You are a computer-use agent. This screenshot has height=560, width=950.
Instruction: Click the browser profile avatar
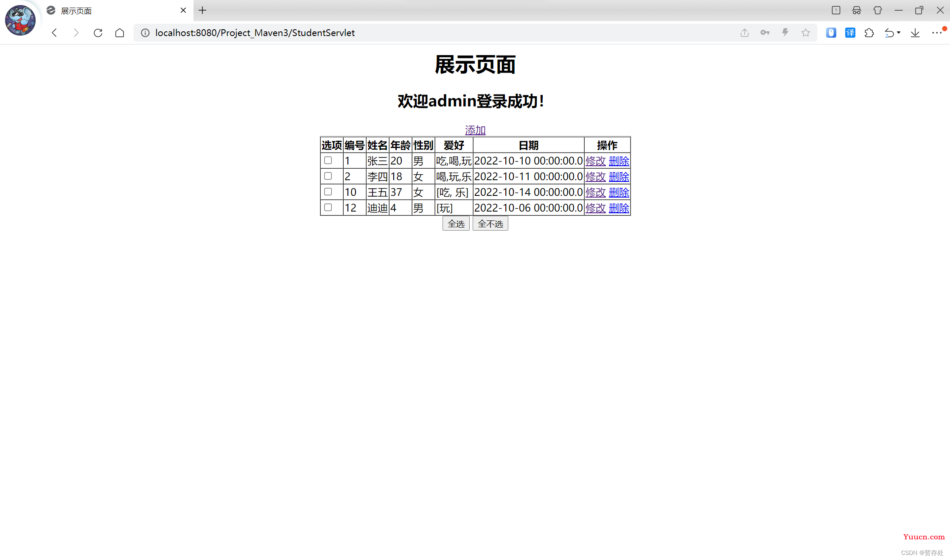pyautogui.click(x=20, y=20)
